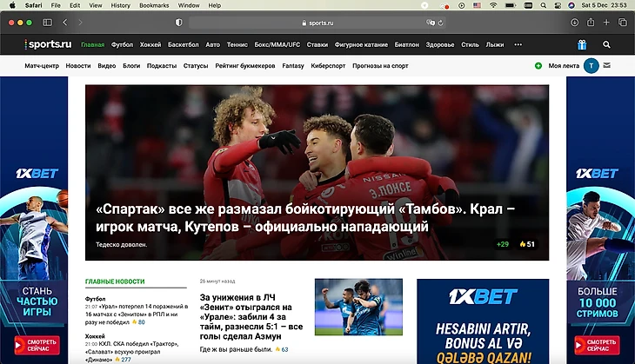Go to the Теннис section

click(x=237, y=44)
